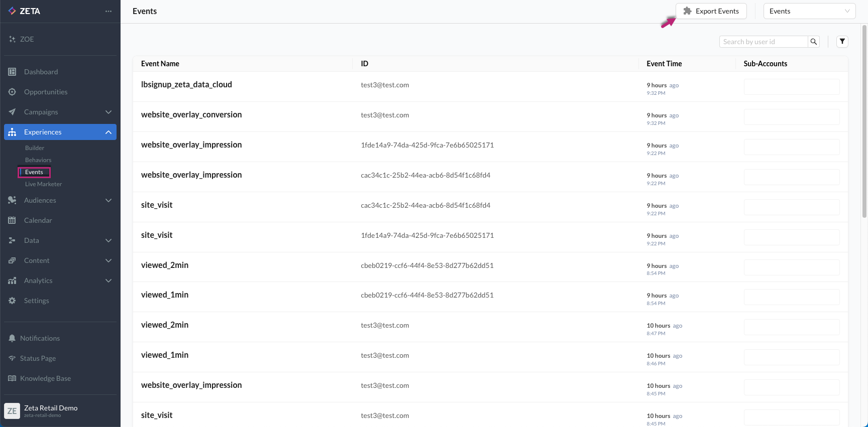The image size is (868, 427).
Task: Open the filter funnel icon
Action: click(842, 42)
